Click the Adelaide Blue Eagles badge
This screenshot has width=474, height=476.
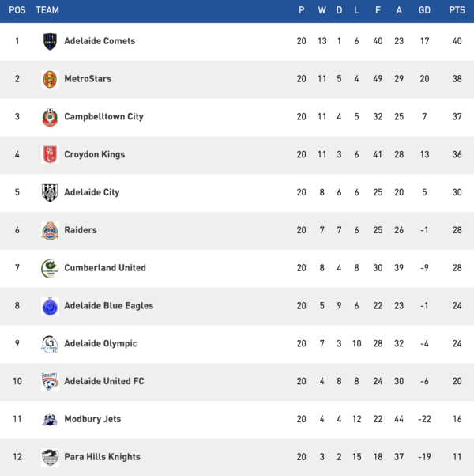point(50,306)
